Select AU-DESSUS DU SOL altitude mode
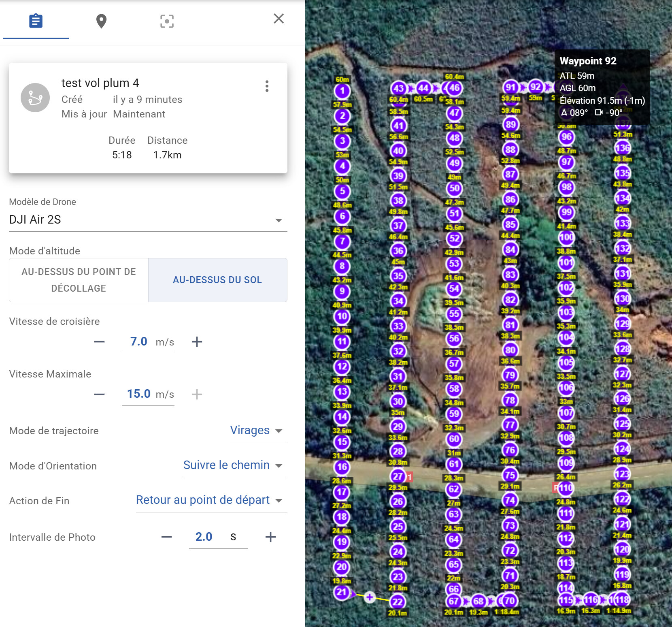672x627 pixels. 217,280
